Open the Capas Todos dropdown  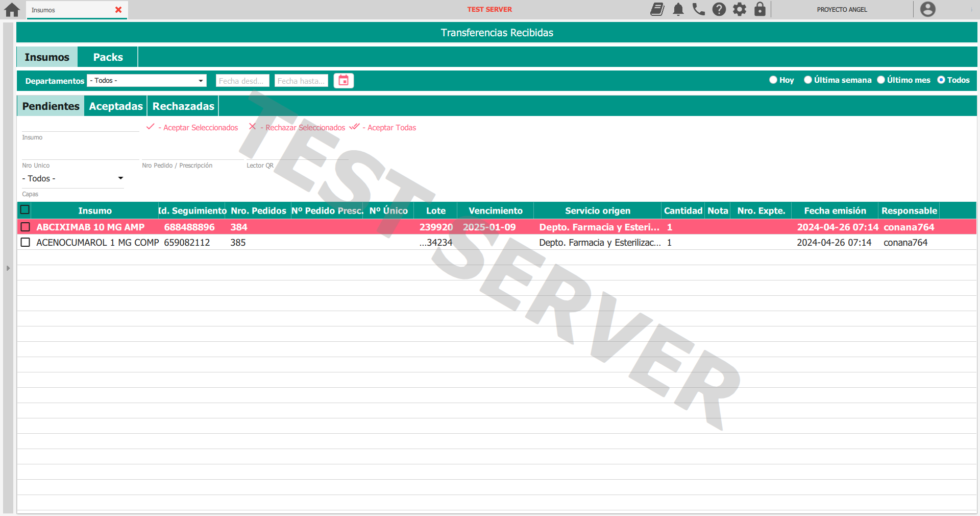tap(72, 178)
